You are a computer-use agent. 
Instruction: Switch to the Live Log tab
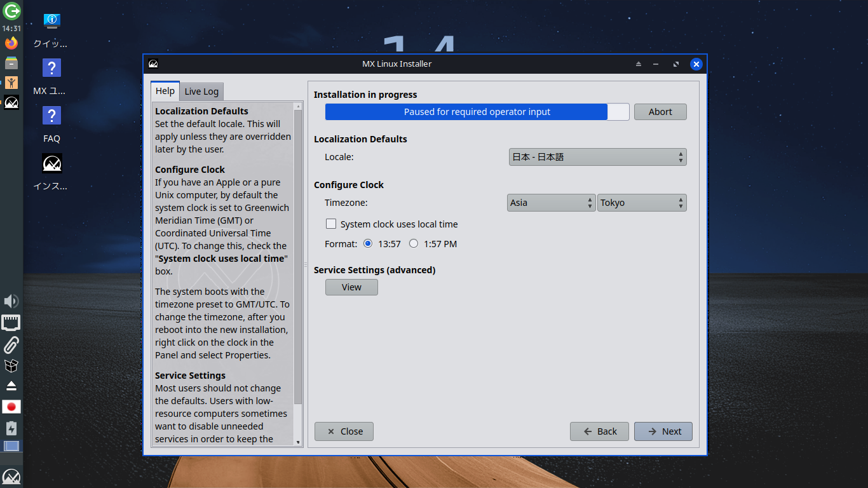click(201, 91)
